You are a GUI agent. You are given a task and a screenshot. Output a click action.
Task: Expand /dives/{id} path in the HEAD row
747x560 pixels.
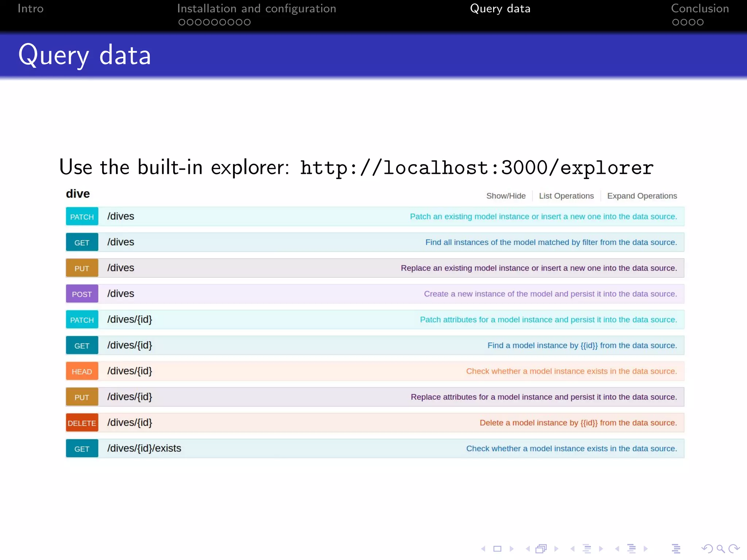tap(129, 371)
